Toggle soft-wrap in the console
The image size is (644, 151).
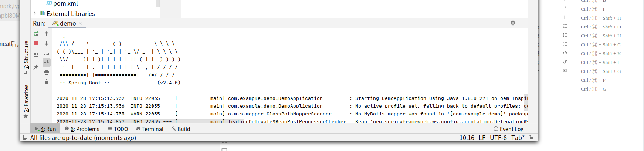47,53
